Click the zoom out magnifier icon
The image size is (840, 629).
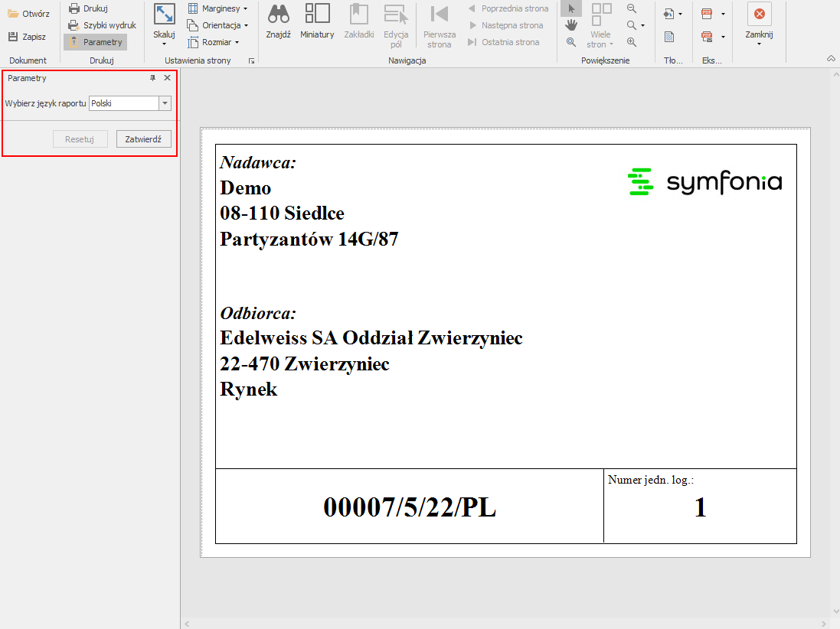(x=632, y=8)
